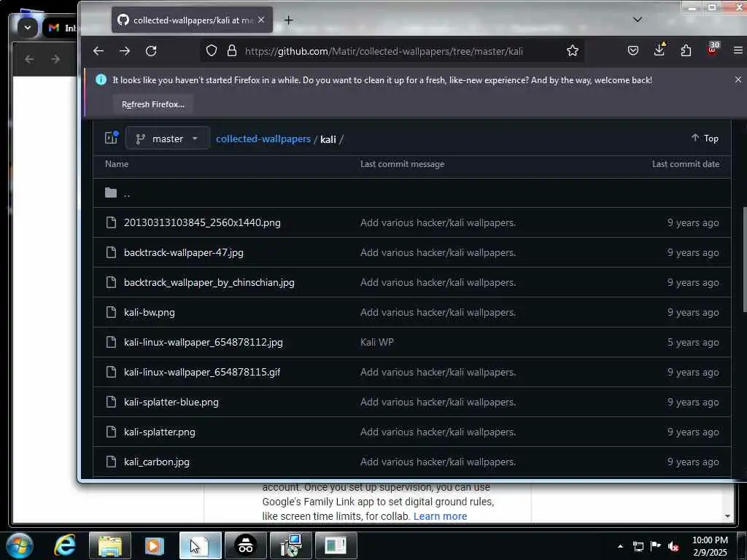Screen dimensions: 747x560
Task: Open the Windows Start menu
Action: coord(20,546)
